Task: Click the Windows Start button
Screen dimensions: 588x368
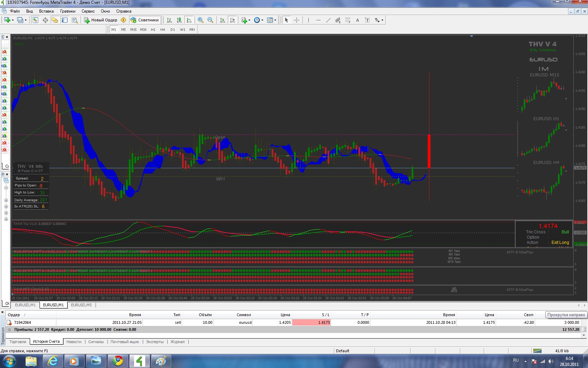Action: pyautogui.click(x=9, y=361)
